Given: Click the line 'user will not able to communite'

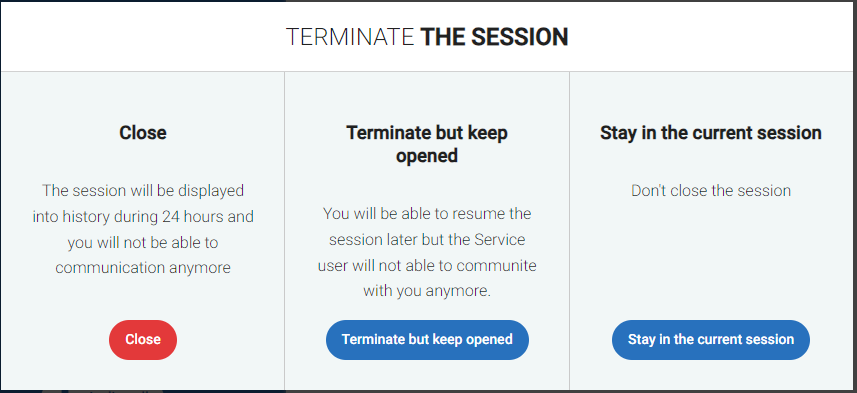Looking at the screenshot, I should pos(427,266).
